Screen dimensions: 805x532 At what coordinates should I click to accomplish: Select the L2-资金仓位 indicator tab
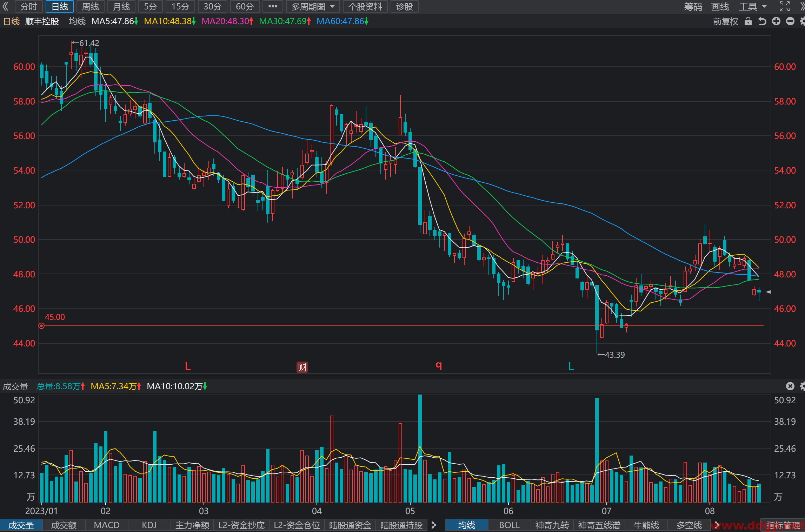click(297, 525)
